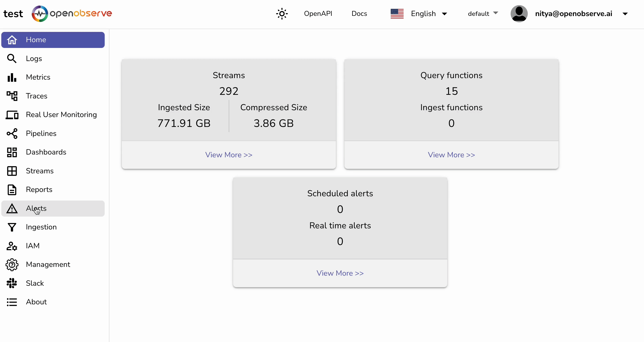Open the default organization dropdown
Viewport: 644px width, 342px height.
[482, 13]
